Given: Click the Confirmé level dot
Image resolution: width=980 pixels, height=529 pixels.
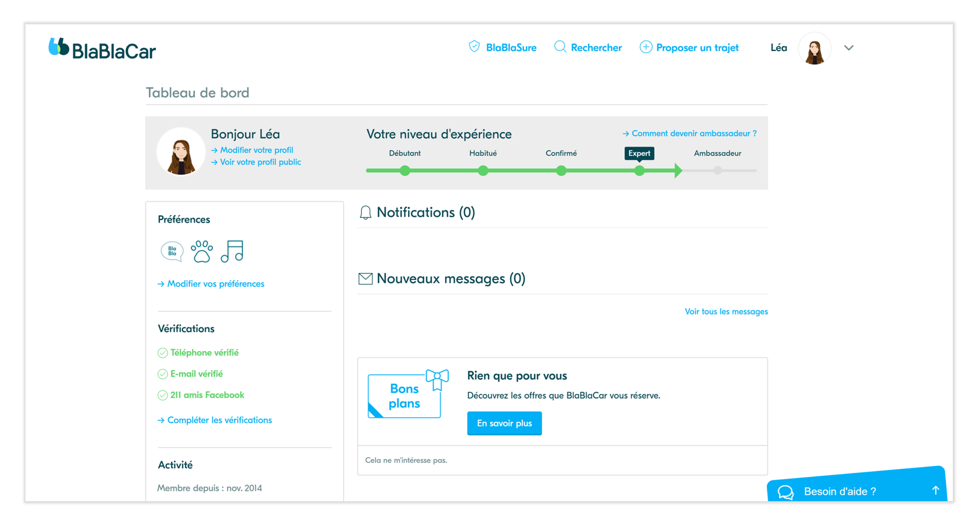Looking at the screenshot, I should click(561, 170).
